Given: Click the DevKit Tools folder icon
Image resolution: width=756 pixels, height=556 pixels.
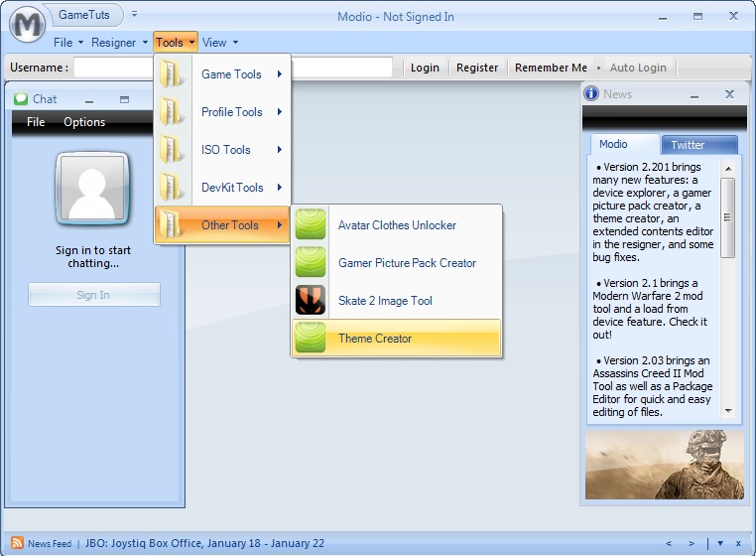Looking at the screenshot, I should click(x=172, y=187).
